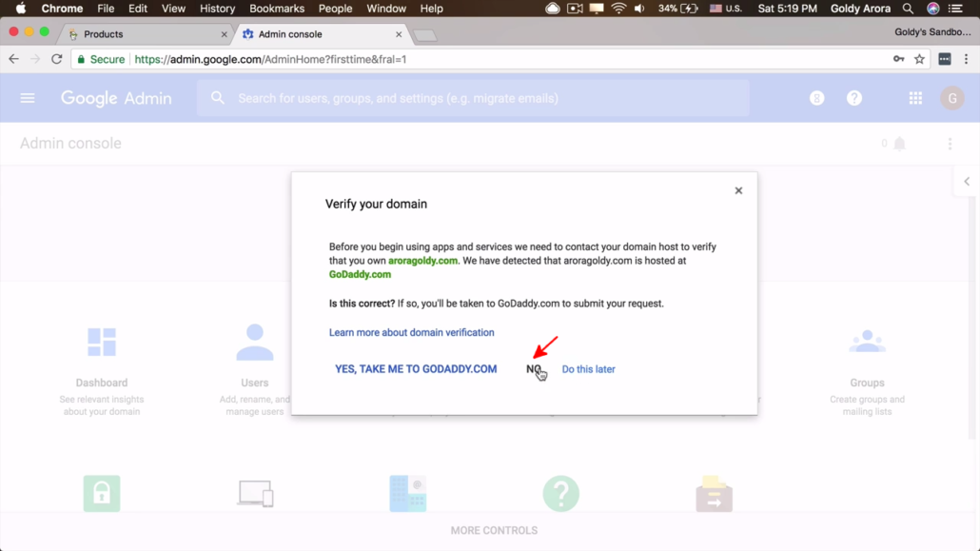Viewport: 980px width, 551px height.
Task: Click the account avatar G
Action: (952, 98)
